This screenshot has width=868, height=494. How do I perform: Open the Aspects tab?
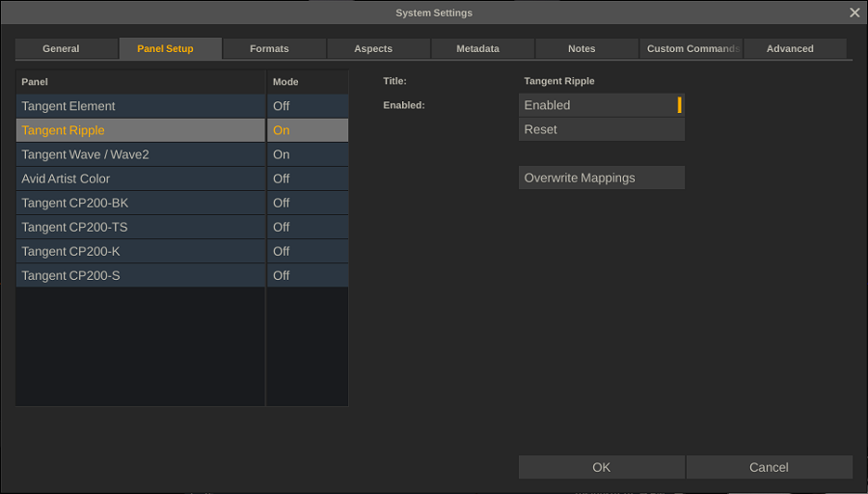(379, 49)
